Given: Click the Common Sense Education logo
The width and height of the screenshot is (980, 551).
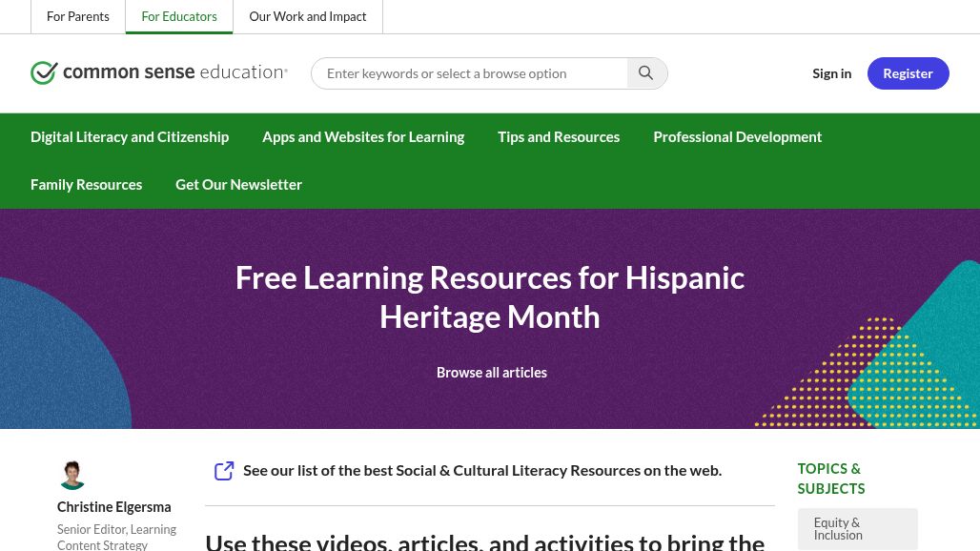Looking at the screenshot, I should [159, 72].
